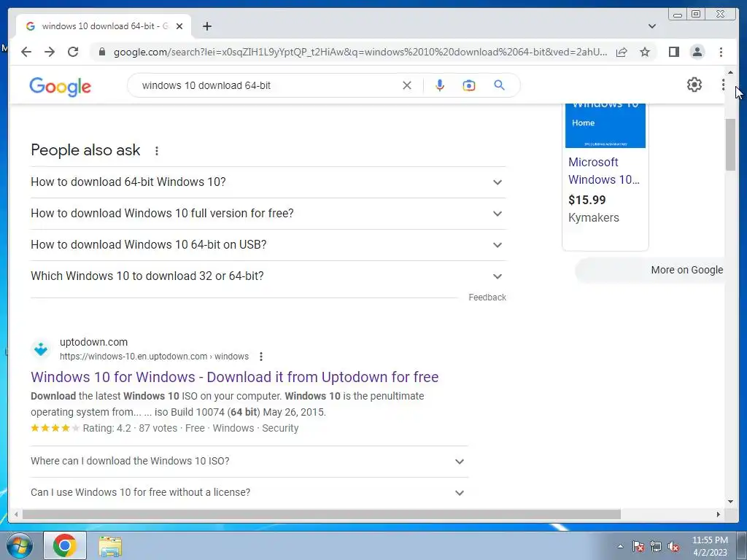Expand 'Which Windows 10 to download 32 or 64-bit?'

click(268, 276)
